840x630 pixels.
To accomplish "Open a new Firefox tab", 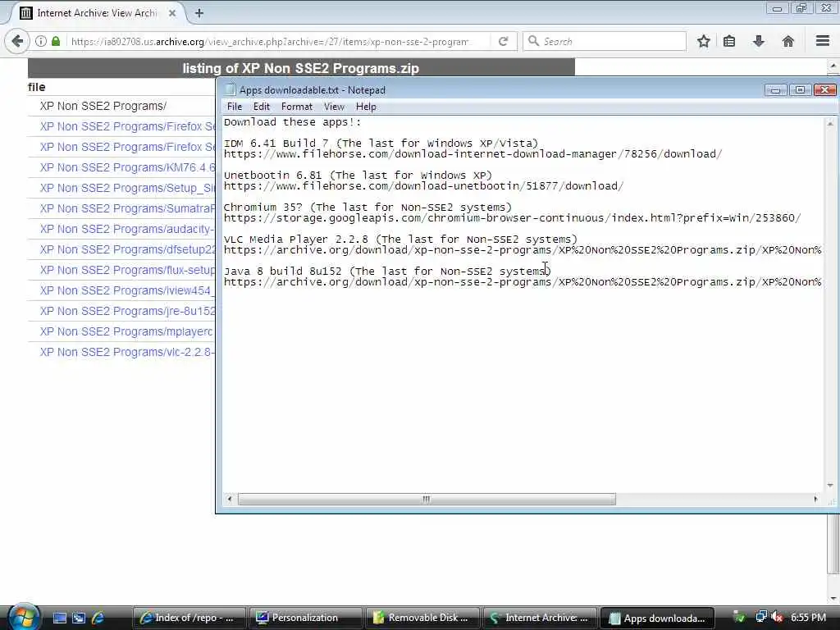I will tap(199, 13).
